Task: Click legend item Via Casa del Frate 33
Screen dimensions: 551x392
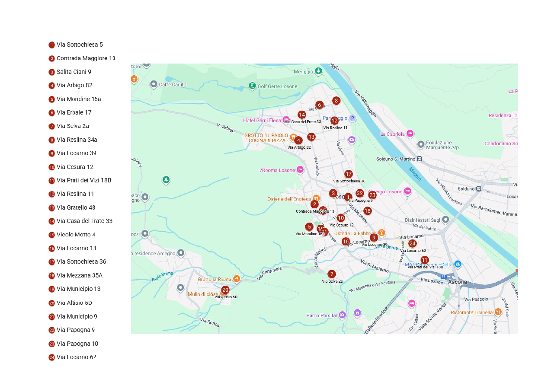Action: 84,221
